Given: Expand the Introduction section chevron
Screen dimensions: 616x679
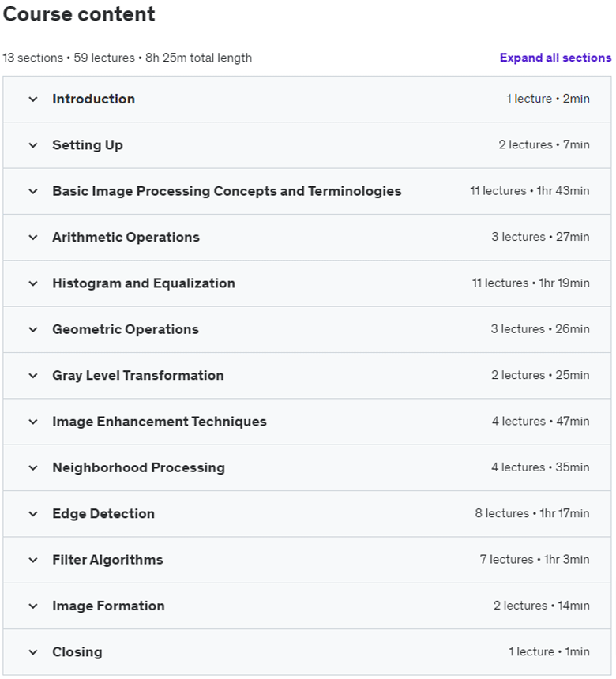Looking at the screenshot, I should [33, 99].
